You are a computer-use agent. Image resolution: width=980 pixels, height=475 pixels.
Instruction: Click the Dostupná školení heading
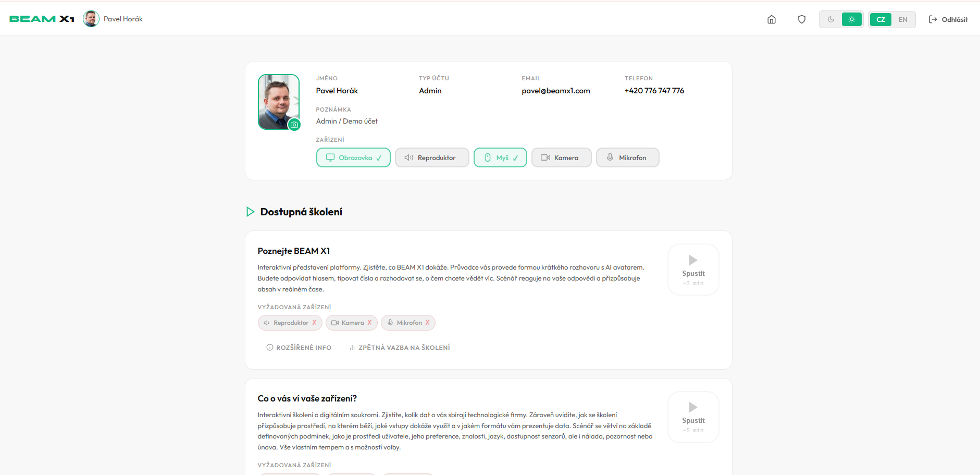pos(301,212)
